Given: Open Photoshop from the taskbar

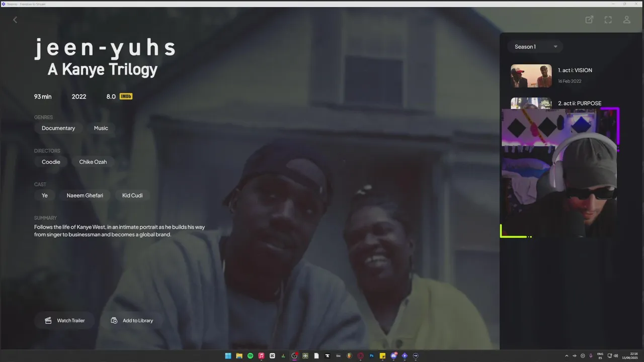Looking at the screenshot, I should [x=372, y=356].
